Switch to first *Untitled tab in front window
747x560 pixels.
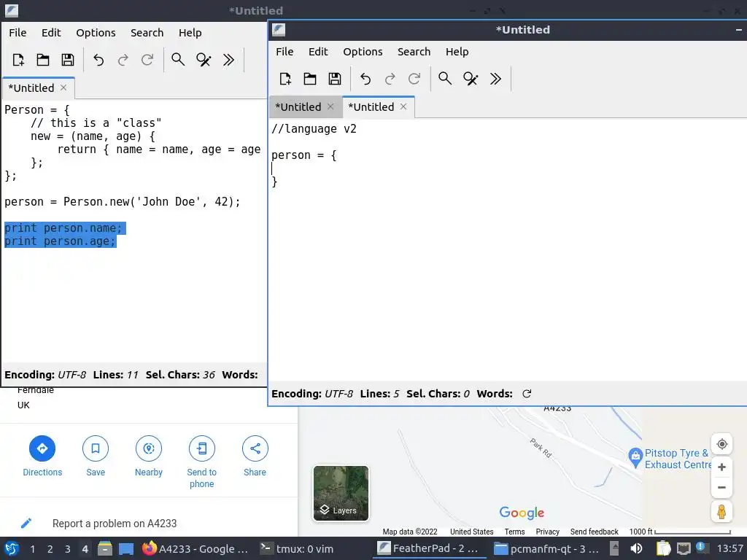(x=298, y=106)
